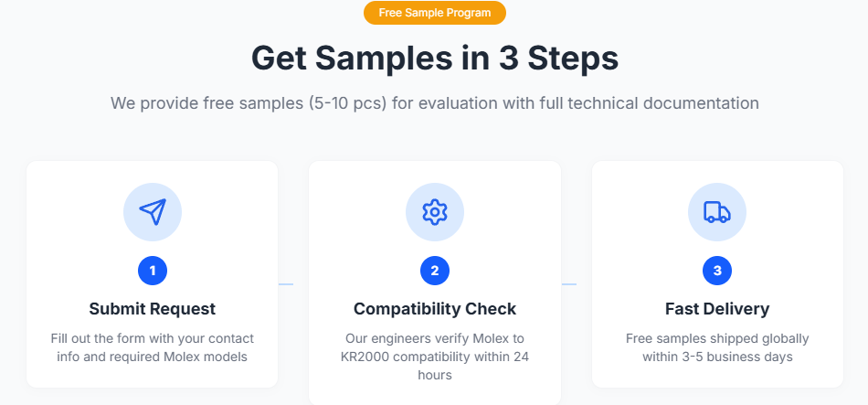Click the Compatibility Check description text
This screenshot has width=868, height=405.
(435, 357)
